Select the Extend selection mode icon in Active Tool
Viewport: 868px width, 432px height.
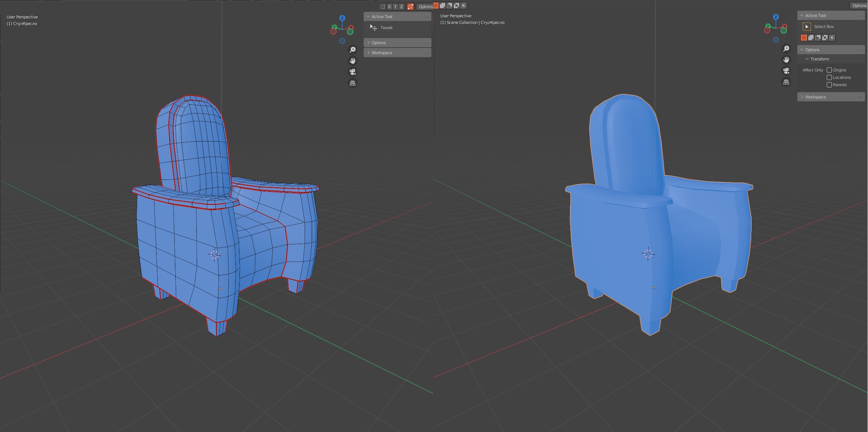[x=811, y=38]
